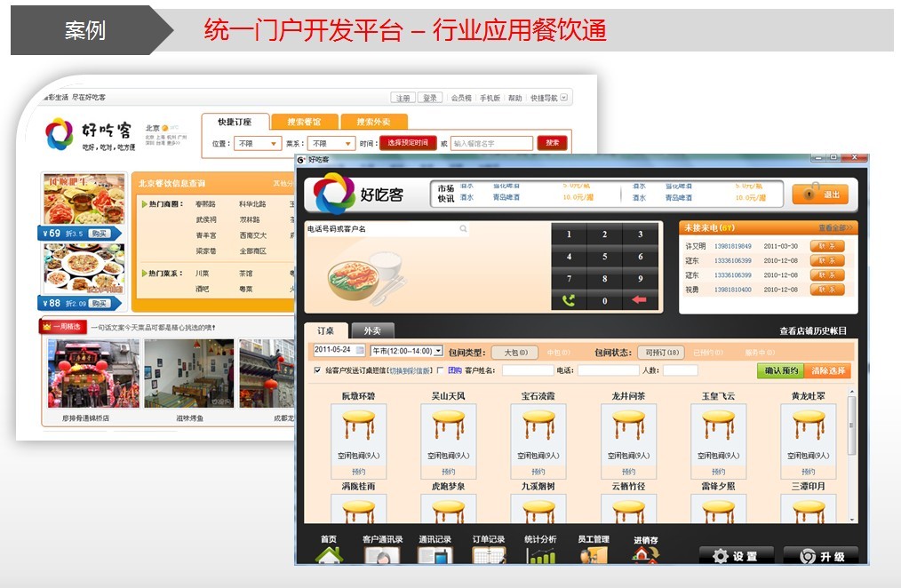This screenshot has width=901, height=588.
Task: Toggle the 团购 group-buy checkbox
Action: click(x=441, y=370)
